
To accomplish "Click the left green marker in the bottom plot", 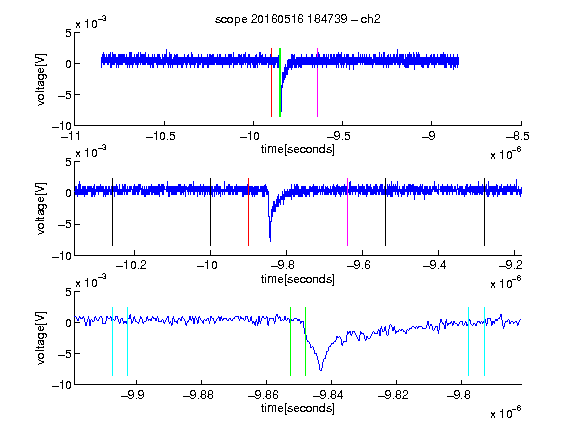I will [x=291, y=342].
